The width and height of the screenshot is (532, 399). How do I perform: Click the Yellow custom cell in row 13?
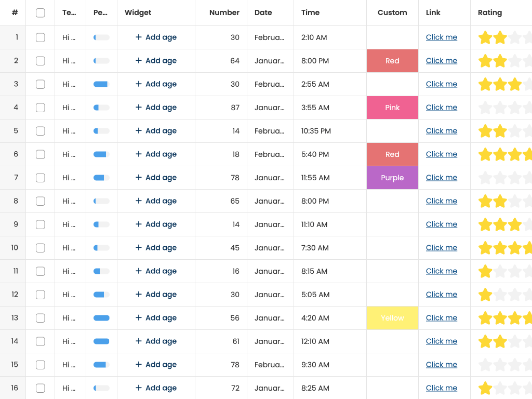click(392, 318)
